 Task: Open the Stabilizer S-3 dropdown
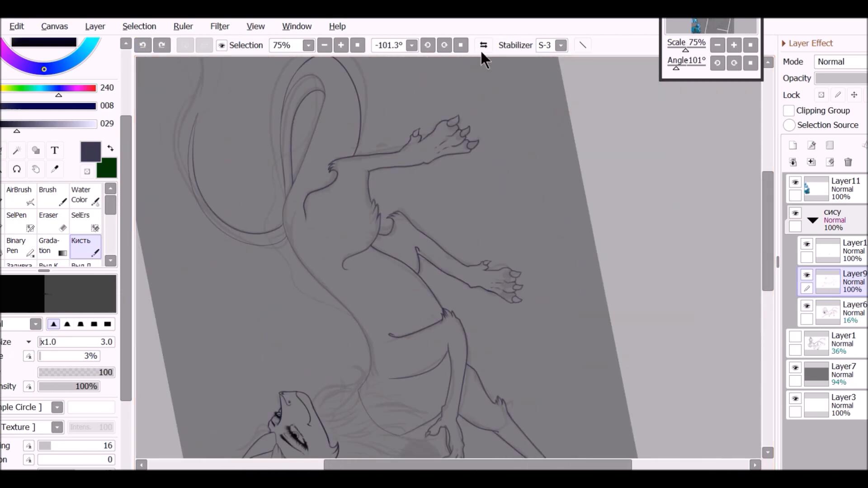(561, 45)
